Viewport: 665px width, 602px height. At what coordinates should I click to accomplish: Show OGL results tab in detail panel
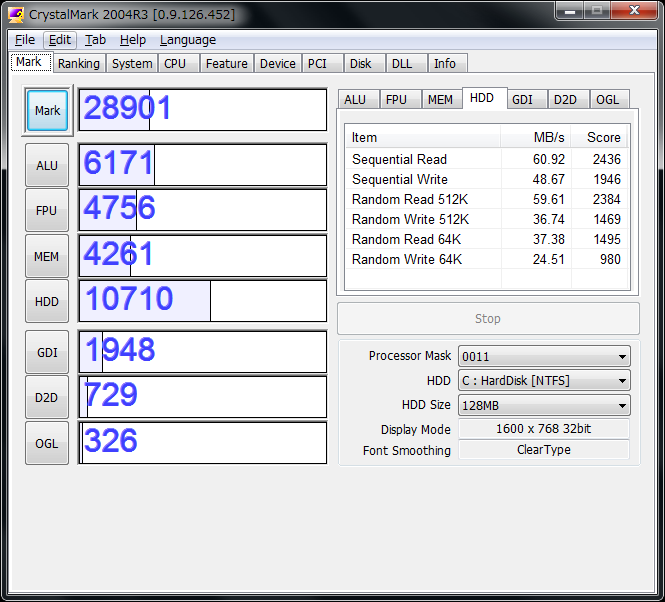click(x=610, y=99)
